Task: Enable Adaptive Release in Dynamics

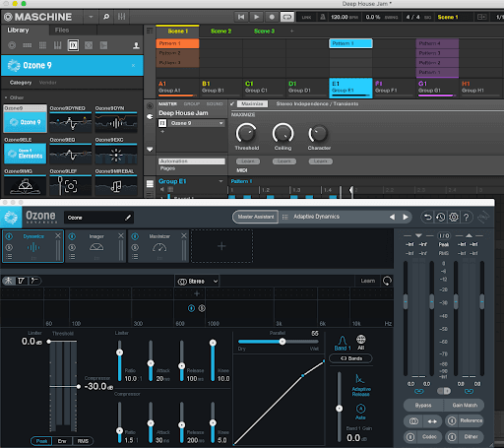Action: coord(360,385)
